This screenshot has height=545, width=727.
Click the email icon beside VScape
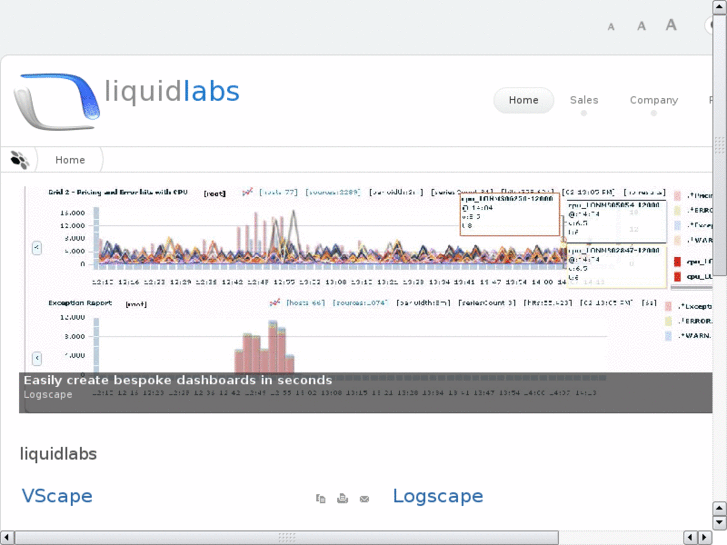[x=364, y=499]
